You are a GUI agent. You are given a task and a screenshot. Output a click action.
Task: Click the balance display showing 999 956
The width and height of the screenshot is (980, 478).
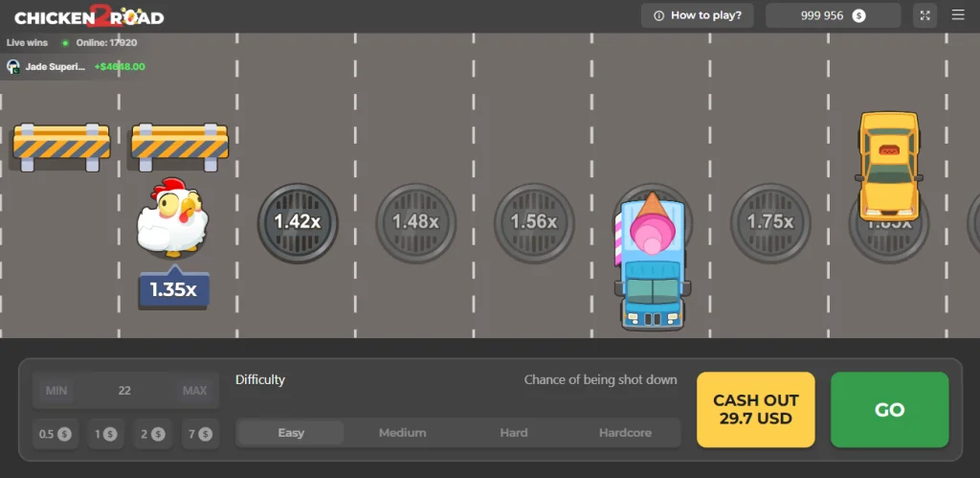[834, 15]
